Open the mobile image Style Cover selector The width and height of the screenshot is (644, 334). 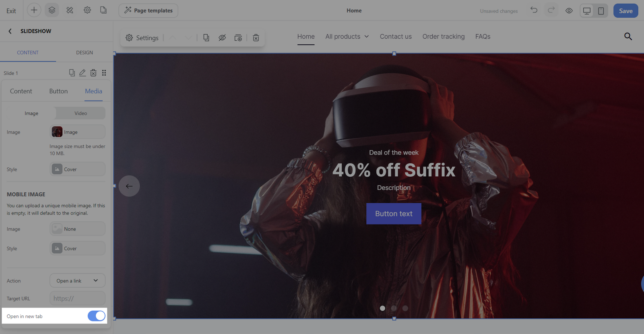coord(78,248)
